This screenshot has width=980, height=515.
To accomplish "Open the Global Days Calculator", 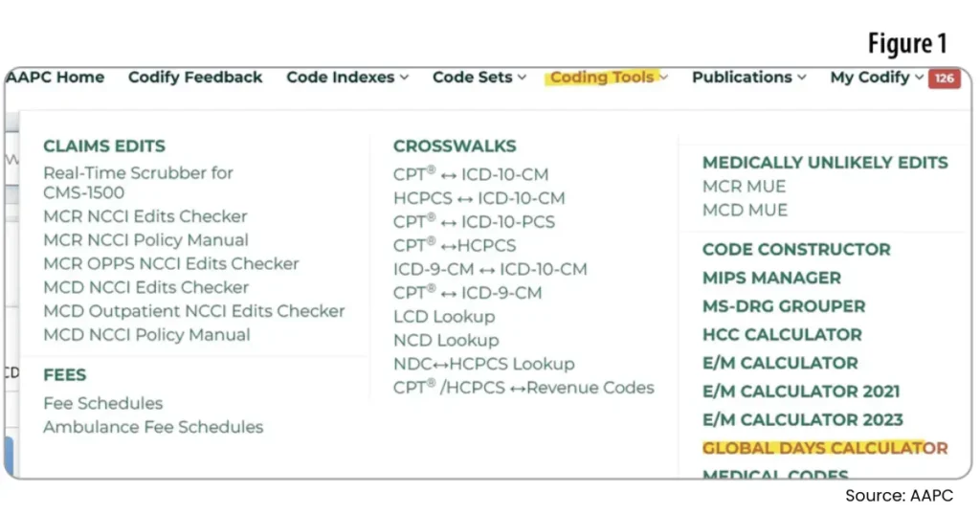I will coord(824,448).
